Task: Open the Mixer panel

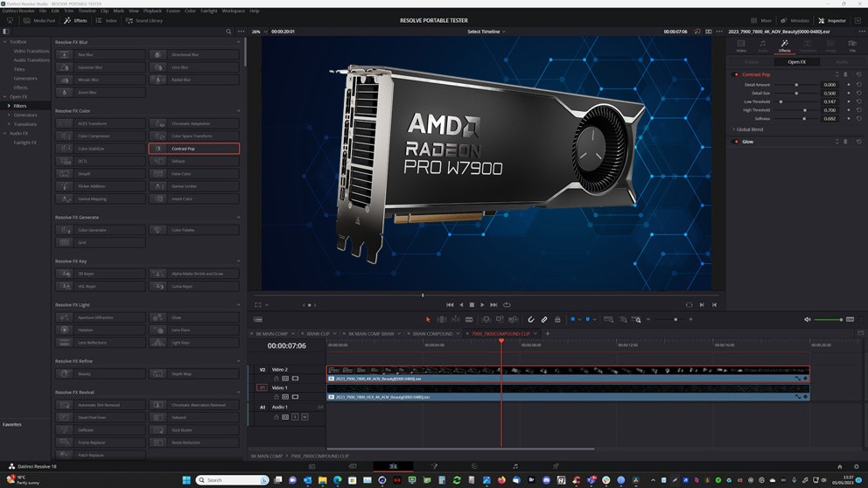Action: [761, 20]
